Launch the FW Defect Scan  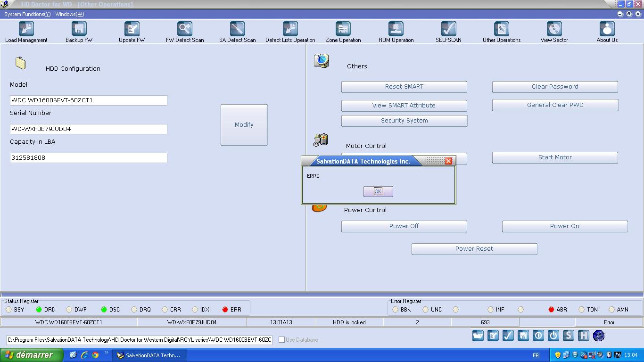pyautogui.click(x=185, y=32)
